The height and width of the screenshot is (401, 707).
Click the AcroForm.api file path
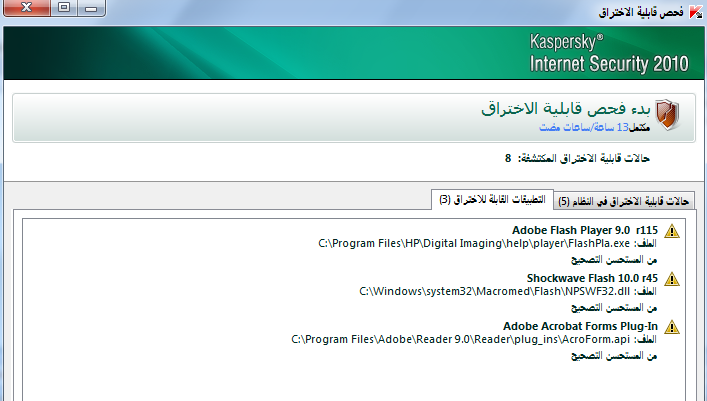pyautogui.click(x=460, y=340)
